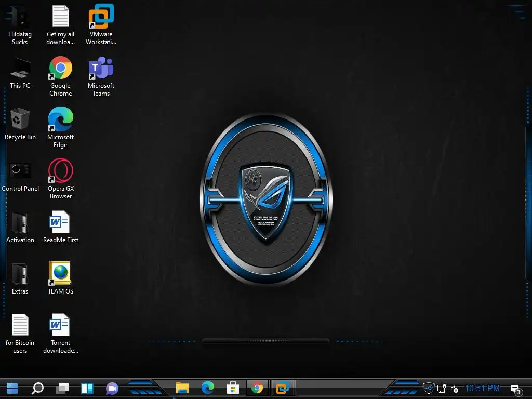532x399 pixels.
Task: Open Teams Chat on the taskbar
Action: click(x=112, y=389)
